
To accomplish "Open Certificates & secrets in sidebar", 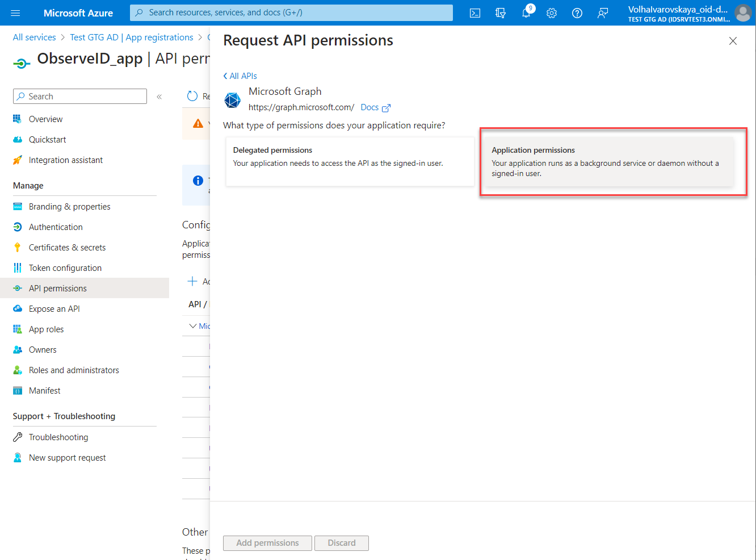I will 67,248.
